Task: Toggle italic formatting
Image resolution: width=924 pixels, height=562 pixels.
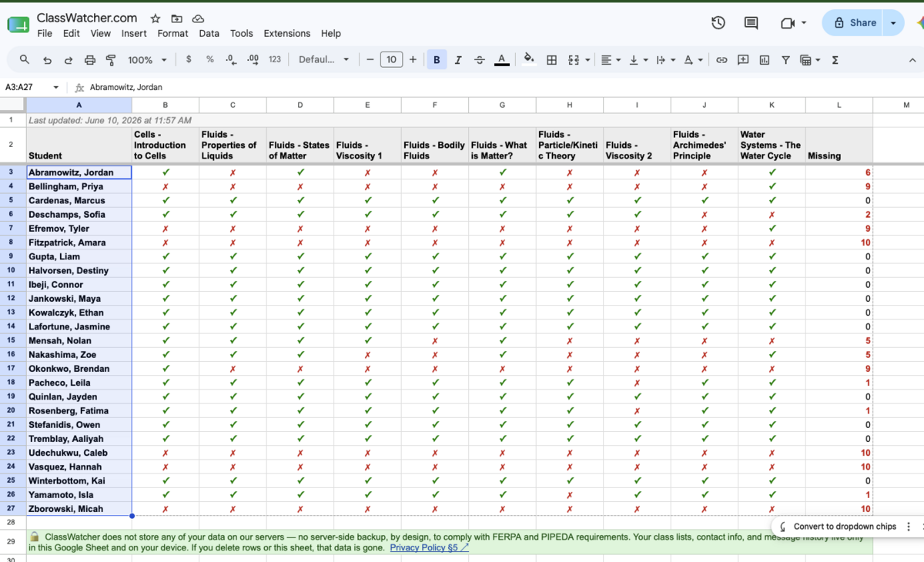Action: (x=458, y=59)
